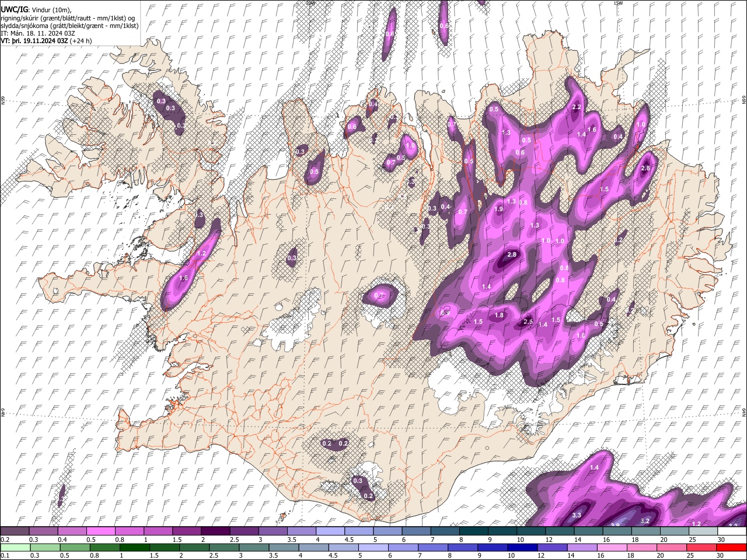Click the '3.3' offshore precipitation value

(577, 515)
